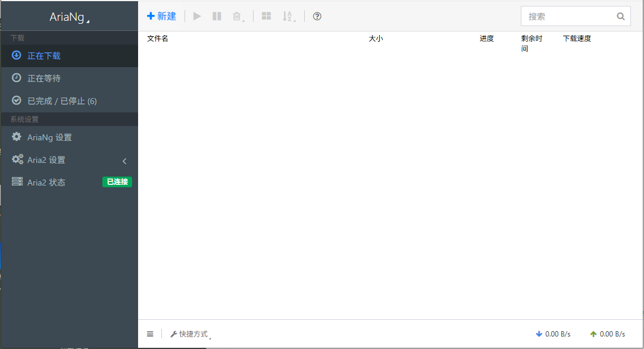
Task: Click the green 已连接 status badge
Action: coord(117,182)
